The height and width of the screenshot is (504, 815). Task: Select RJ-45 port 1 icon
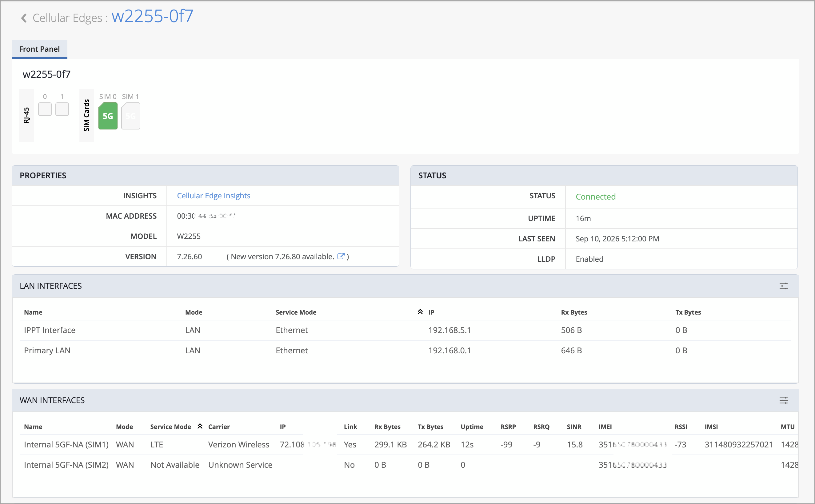coord(62,109)
